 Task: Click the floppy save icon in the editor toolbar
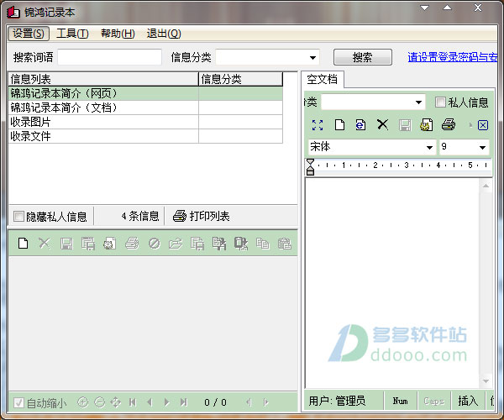405,125
